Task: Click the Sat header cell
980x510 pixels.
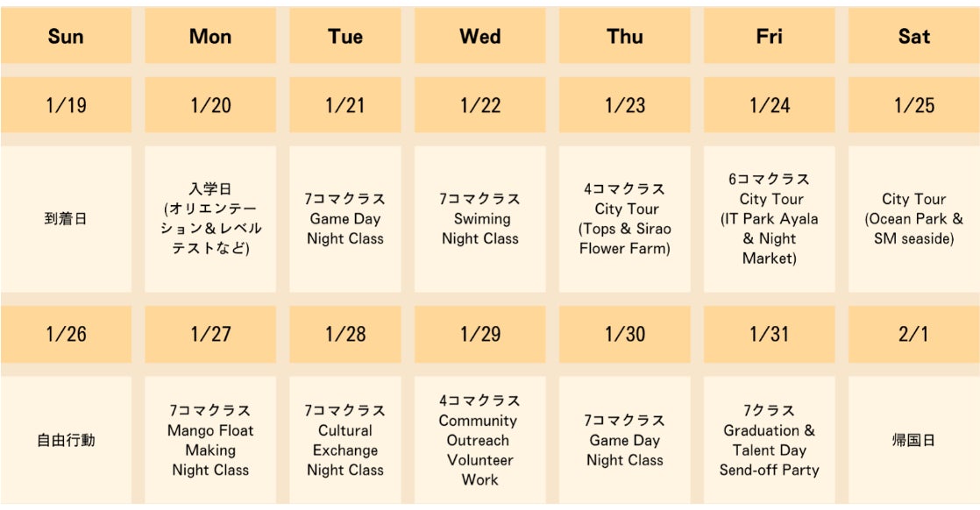Action: 913,37
